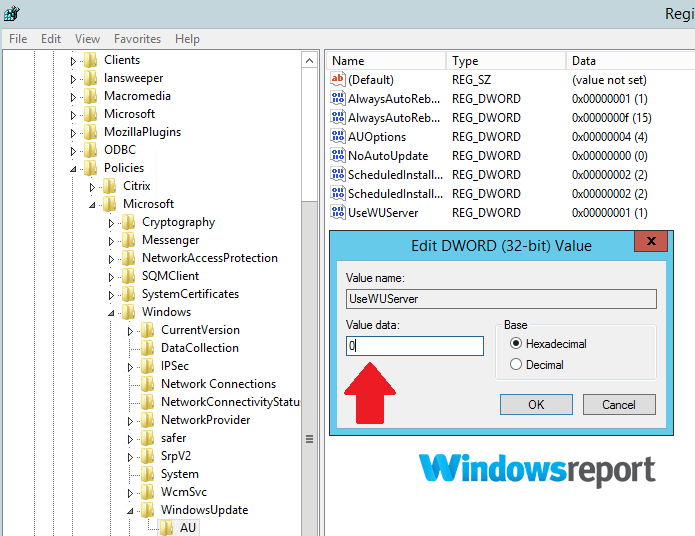Collapse the WindowsUpdate key
695x536 pixels.
(x=130, y=511)
